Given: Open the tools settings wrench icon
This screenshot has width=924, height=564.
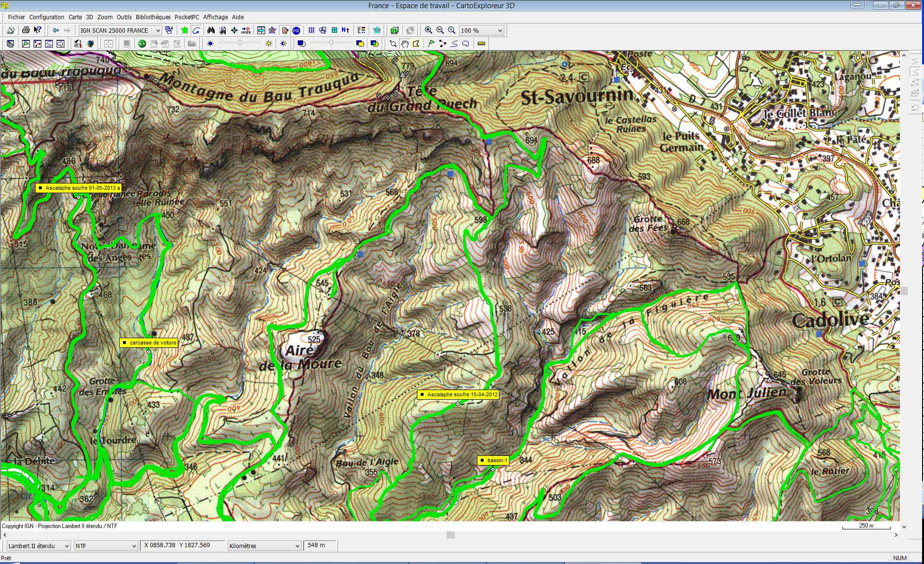Looking at the screenshot, I should [78, 44].
